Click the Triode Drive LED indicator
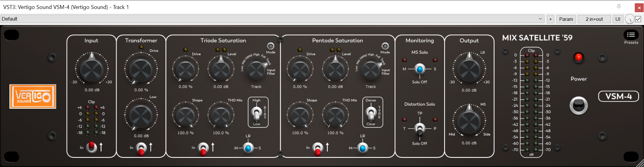This screenshot has width=644, height=167. coord(185,50)
